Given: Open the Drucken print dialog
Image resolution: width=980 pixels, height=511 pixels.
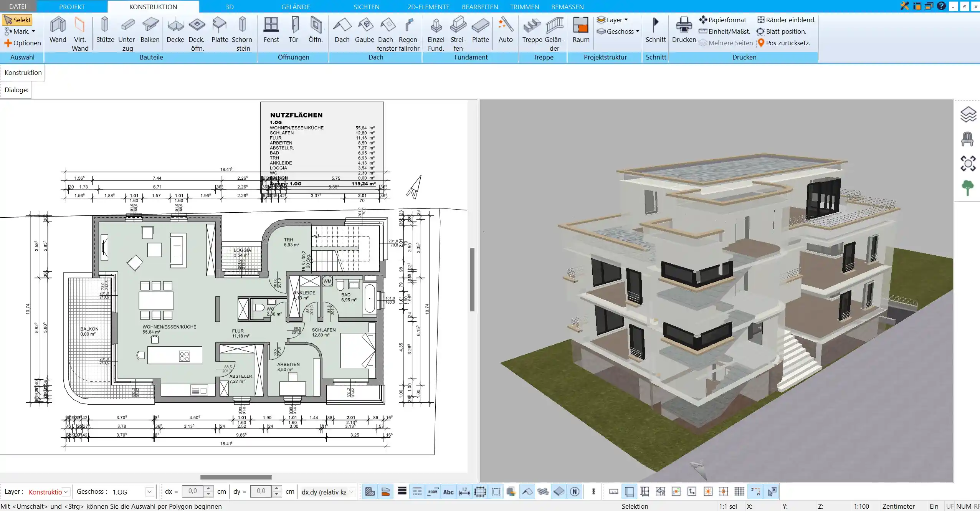Looking at the screenshot, I should [684, 30].
